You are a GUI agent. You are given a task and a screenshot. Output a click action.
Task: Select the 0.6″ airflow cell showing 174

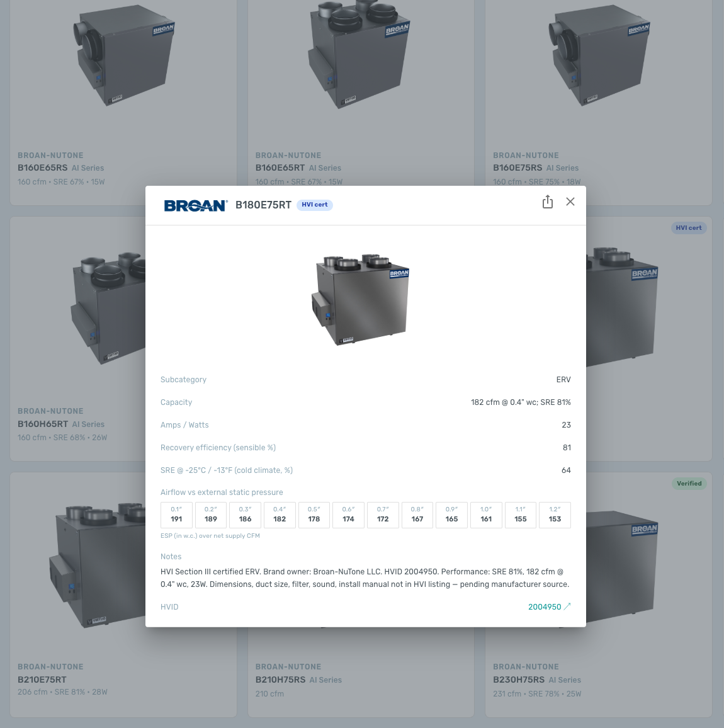(x=348, y=515)
